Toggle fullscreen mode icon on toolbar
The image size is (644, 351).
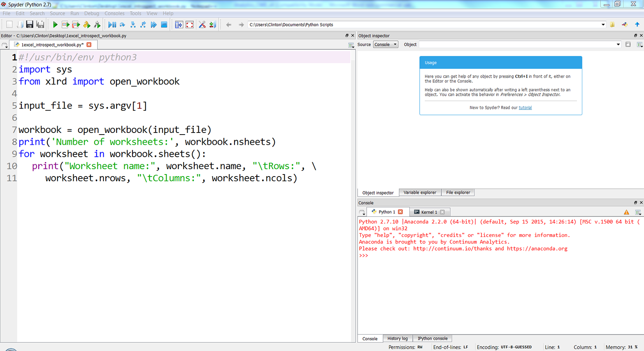(190, 24)
